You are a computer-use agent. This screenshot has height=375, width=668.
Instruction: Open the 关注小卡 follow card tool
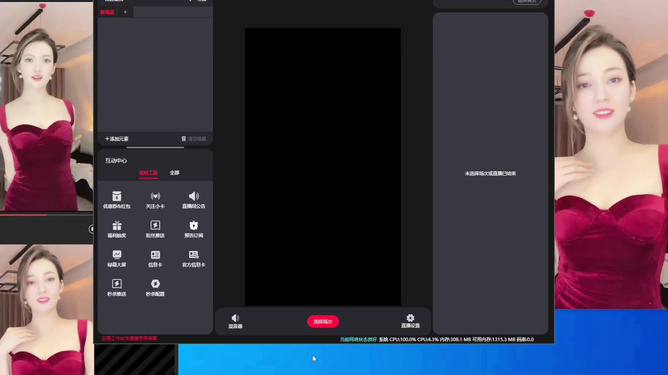click(x=155, y=199)
